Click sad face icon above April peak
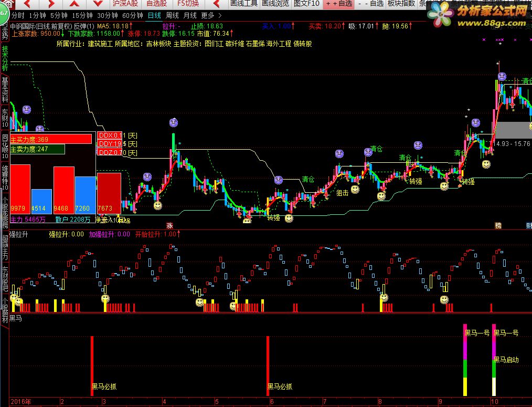532x407 pixels. coord(173,122)
